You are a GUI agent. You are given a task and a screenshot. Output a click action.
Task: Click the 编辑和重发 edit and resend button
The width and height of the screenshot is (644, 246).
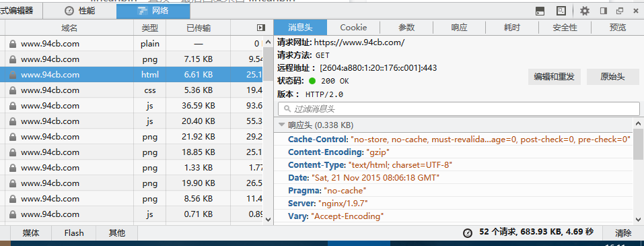pos(554,77)
